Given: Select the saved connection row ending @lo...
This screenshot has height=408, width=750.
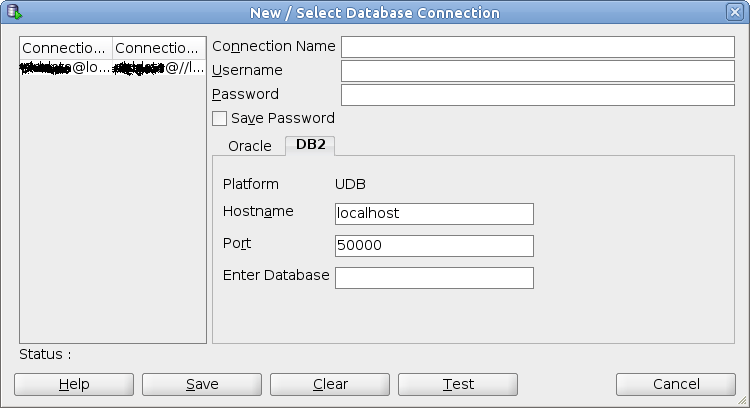Looking at the screenshot, I should tap(66, 68).
